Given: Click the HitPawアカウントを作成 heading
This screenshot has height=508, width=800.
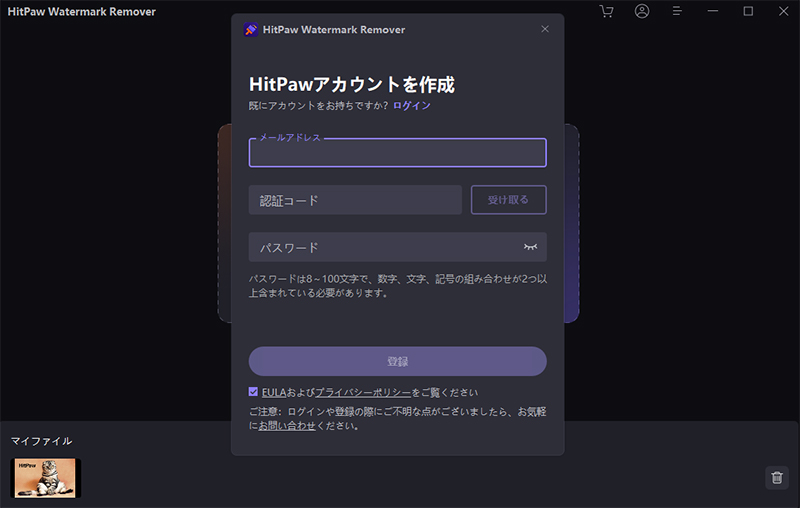Looking at the screenshot, I should pyautogui.click(x=352, y=84).
